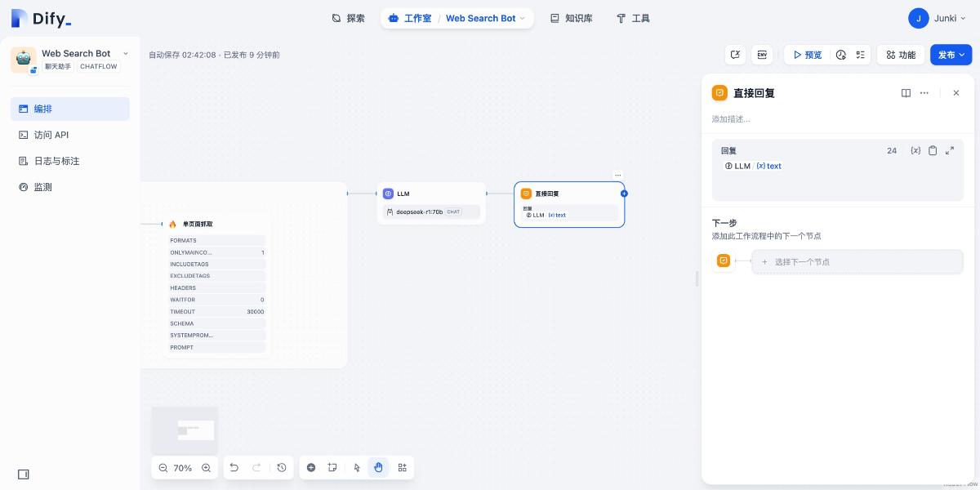Copy the 回复 content with clipboard icon
Screen dimensions: 980x490
click(933, 150)
